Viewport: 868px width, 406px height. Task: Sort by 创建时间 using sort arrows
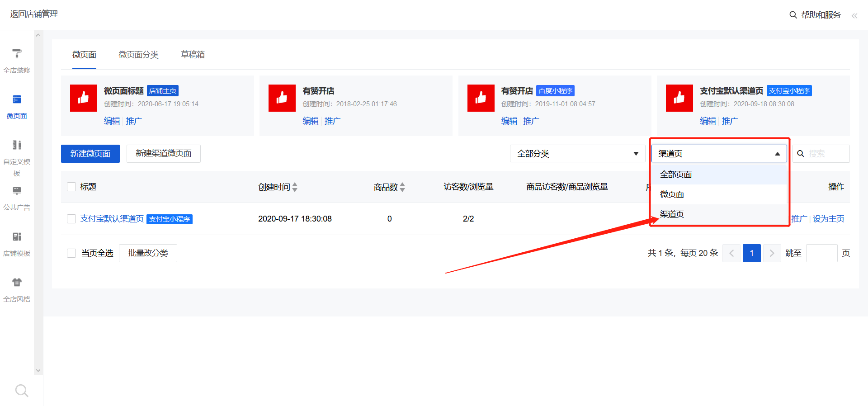[x=295, y=187]
